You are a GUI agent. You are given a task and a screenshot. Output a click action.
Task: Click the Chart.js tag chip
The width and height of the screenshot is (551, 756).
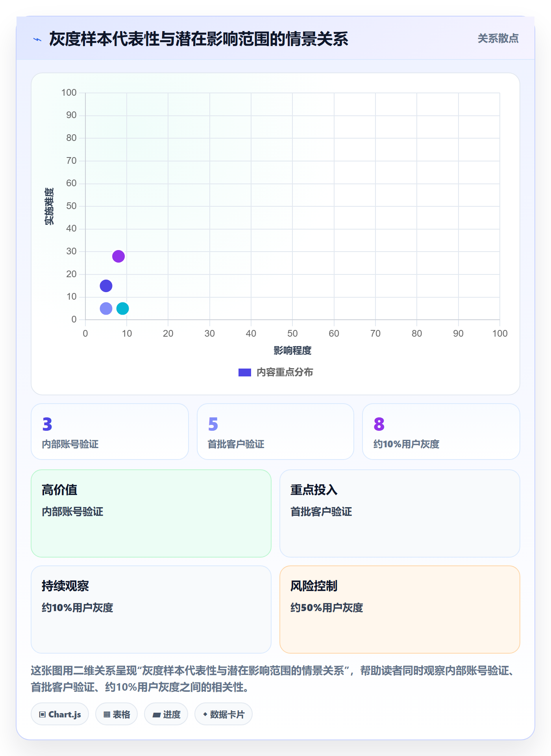(x=60, y=714)
